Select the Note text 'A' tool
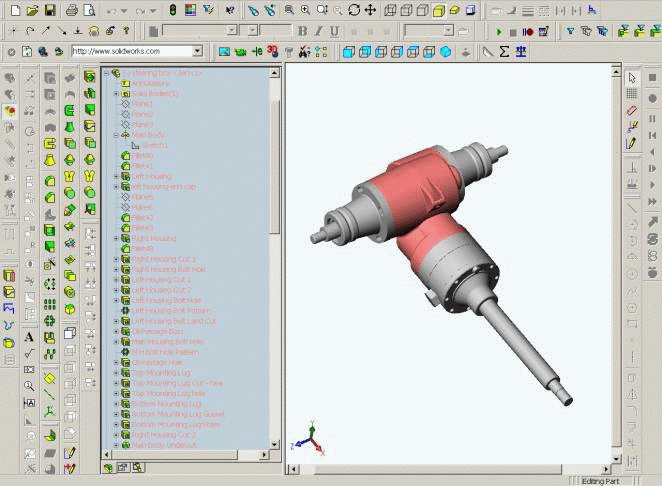Viewport: 662px width, 486px height. pyautogui.click(x=29, y=337)
